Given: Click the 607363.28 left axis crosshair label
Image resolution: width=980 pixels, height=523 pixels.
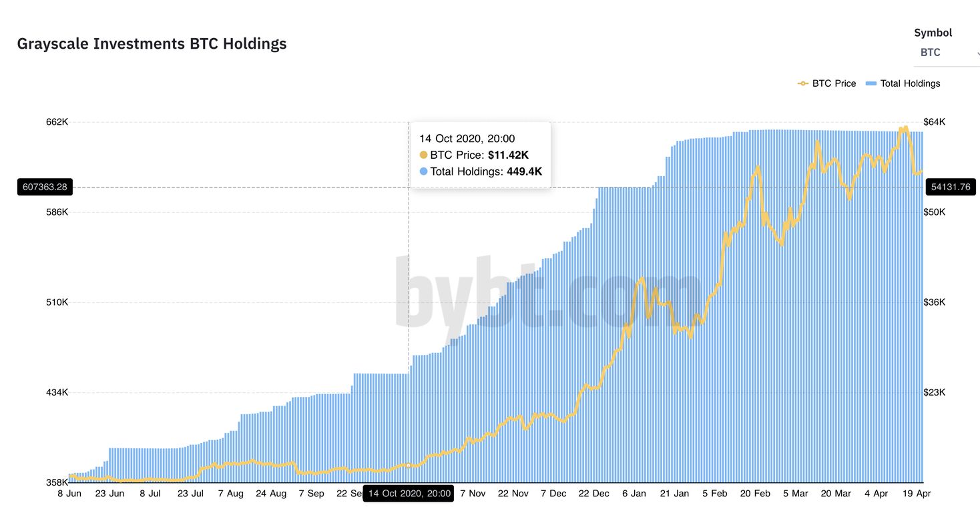Looking at the screenshot, I should [45, 187].
